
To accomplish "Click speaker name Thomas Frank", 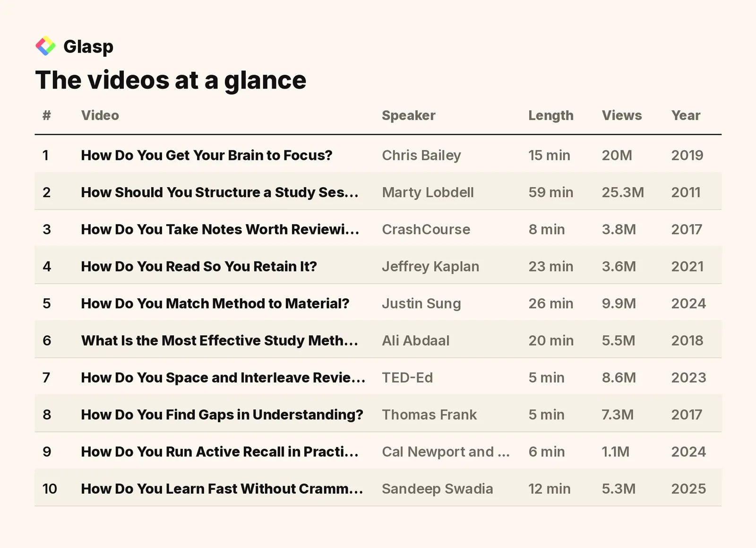I will click(429, 415).
